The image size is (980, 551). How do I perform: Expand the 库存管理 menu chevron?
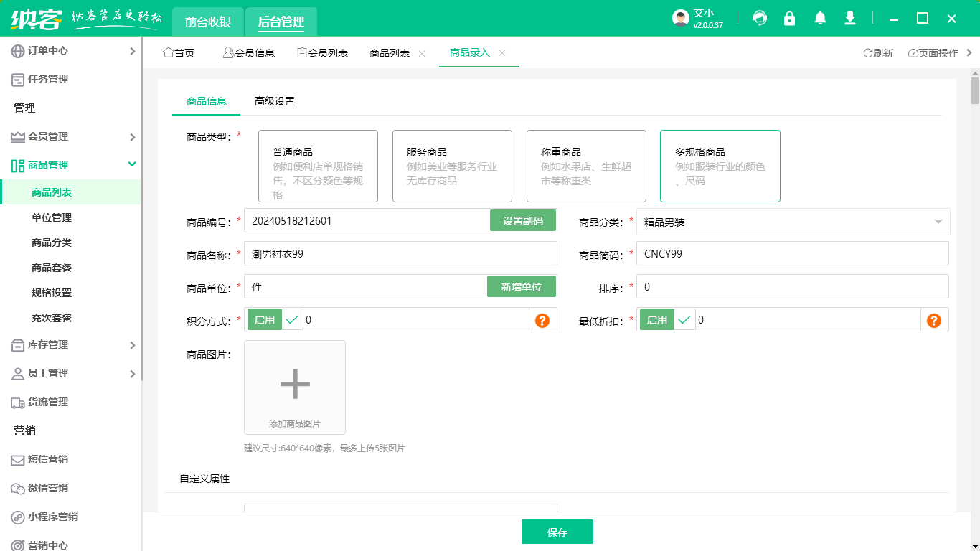pos(132,345)
